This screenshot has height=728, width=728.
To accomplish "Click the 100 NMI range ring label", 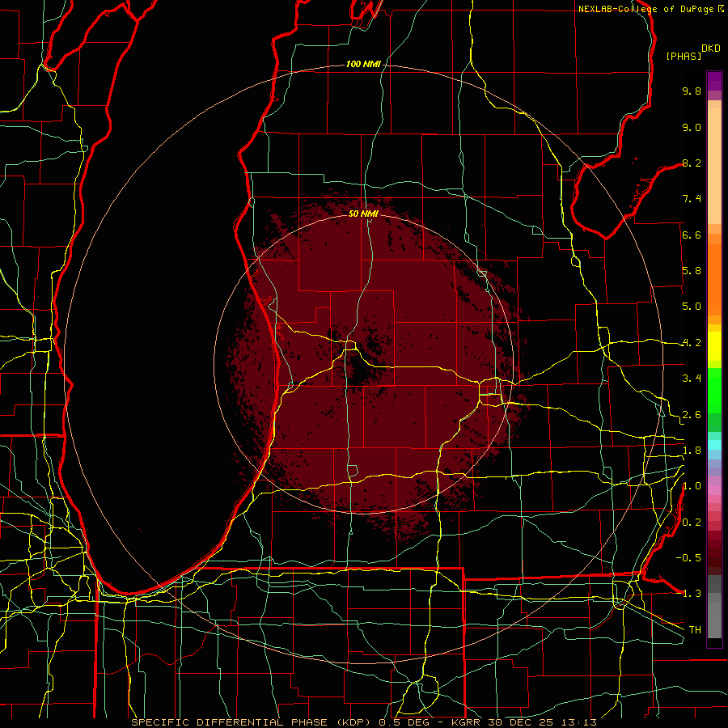I will pyautogui.click(x=363, y=64).
